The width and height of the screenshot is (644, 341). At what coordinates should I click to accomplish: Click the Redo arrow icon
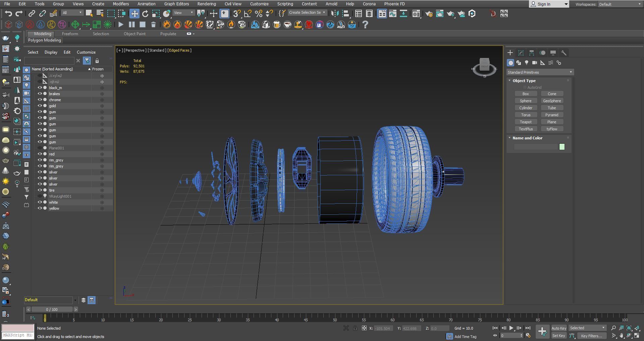pyautogui.click(x=19, y=13)
